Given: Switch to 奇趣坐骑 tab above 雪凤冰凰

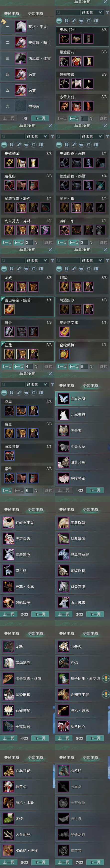Looking at the screenshot, I should pos(91,385).
